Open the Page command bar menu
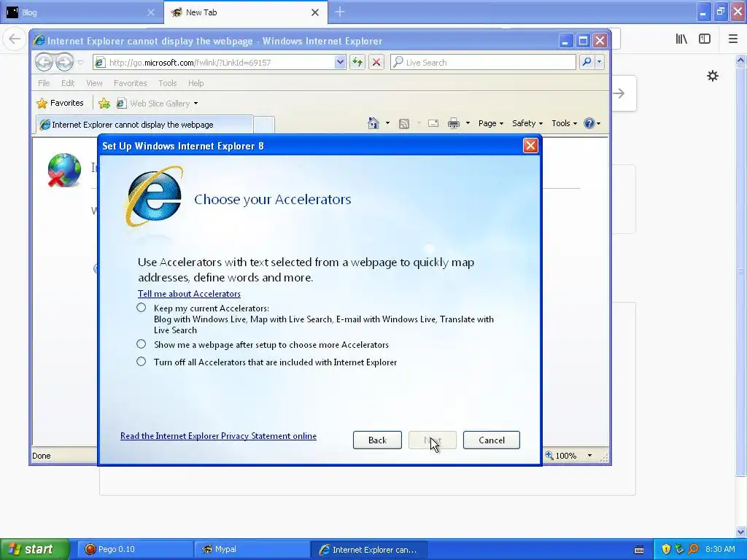This screenshot has width=747, height=560. point(491,123)
